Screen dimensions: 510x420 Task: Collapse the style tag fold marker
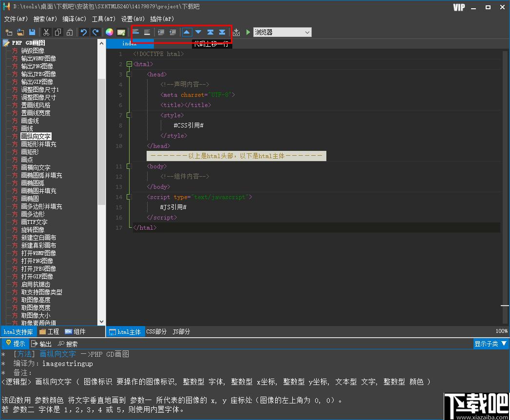pos(129,115)
